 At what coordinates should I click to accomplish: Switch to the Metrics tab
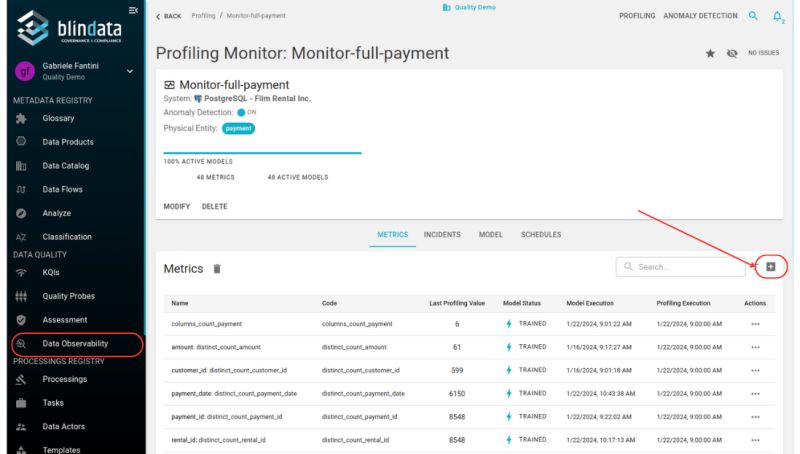pyautogui.click(x=392, y=235)
